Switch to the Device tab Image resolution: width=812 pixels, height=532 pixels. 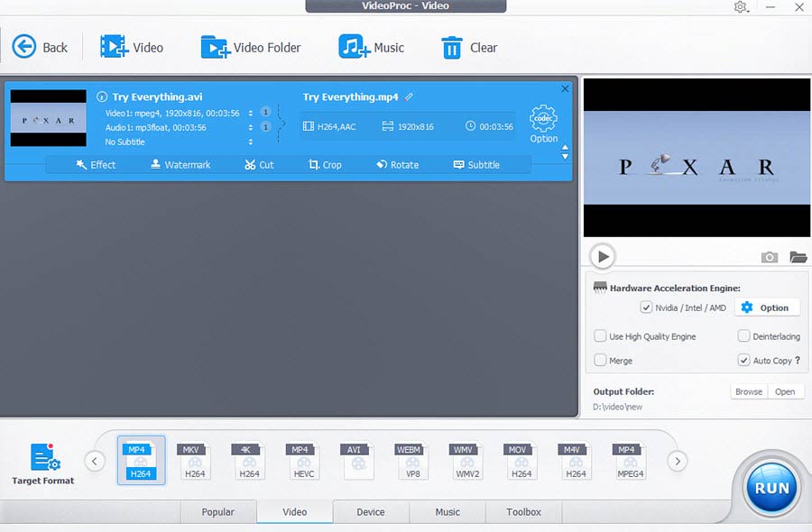[x=371, y=512]
